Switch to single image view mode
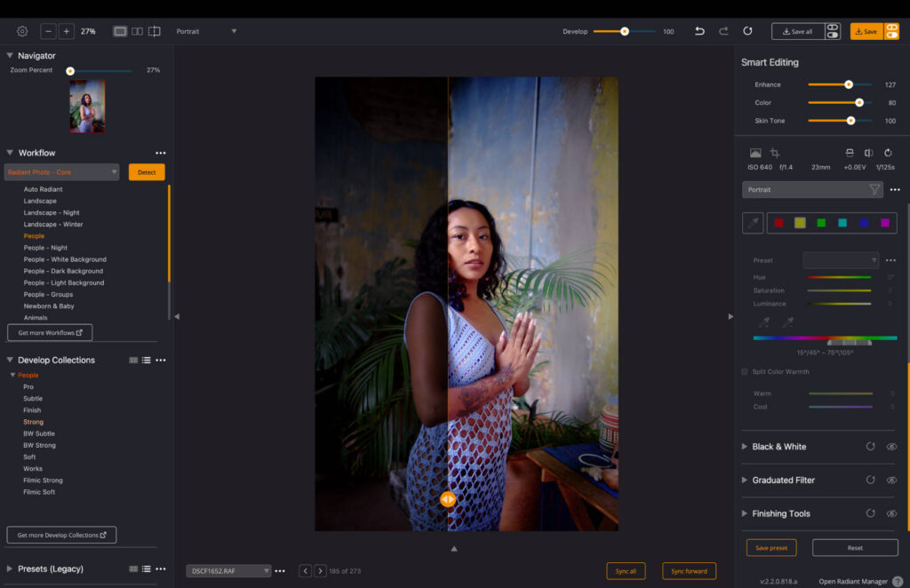This screenshot has width=910, height=588. tap(120, 31)
